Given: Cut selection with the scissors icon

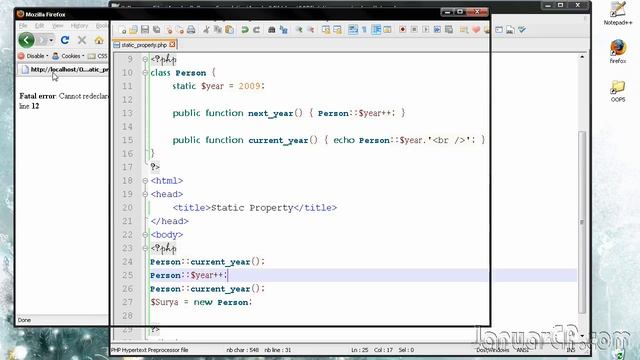Looking at the screenshot, I should pyautogui.click(x=206, y=30).
